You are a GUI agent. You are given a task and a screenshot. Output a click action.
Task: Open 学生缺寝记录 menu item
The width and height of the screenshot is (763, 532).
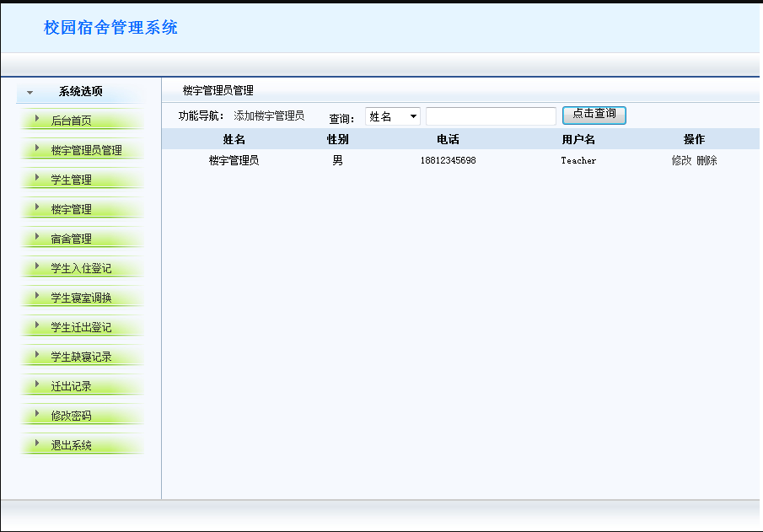point(81,357)
